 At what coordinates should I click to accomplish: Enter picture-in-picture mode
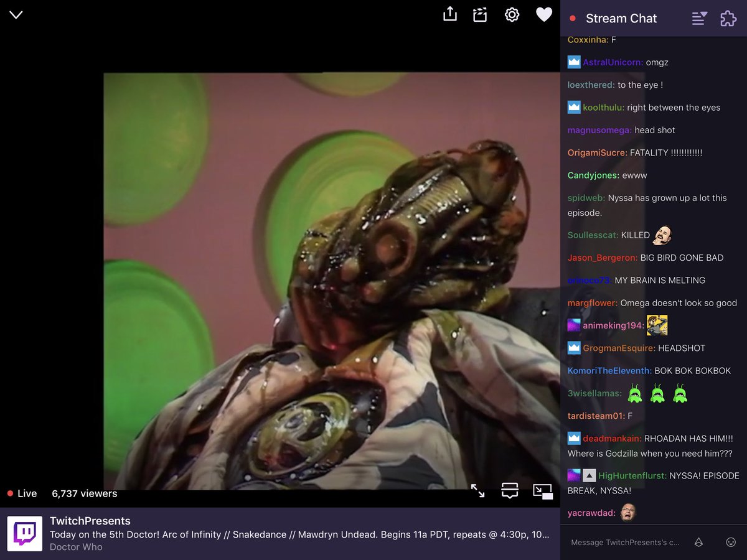click(x=543, y=491)
